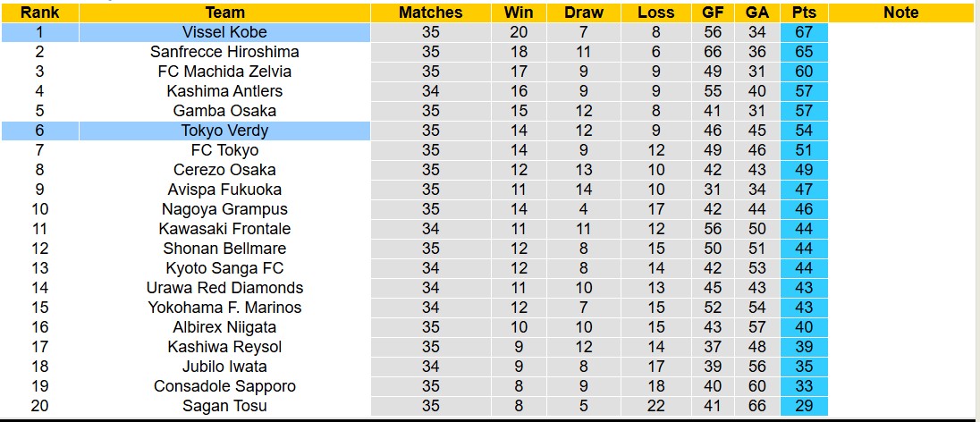Click the Sagan Tosu team name
980x422 pixels.
[224, 406]
